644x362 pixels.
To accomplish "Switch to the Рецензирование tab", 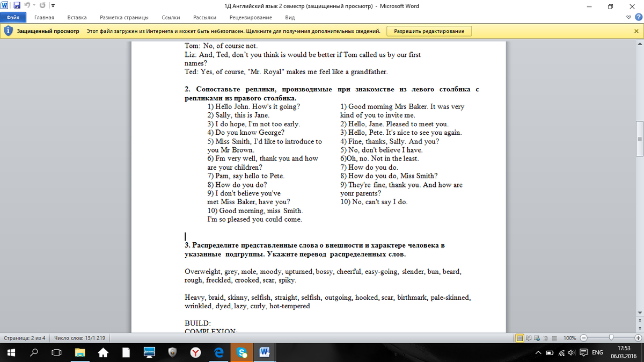I will coord(250,18).
